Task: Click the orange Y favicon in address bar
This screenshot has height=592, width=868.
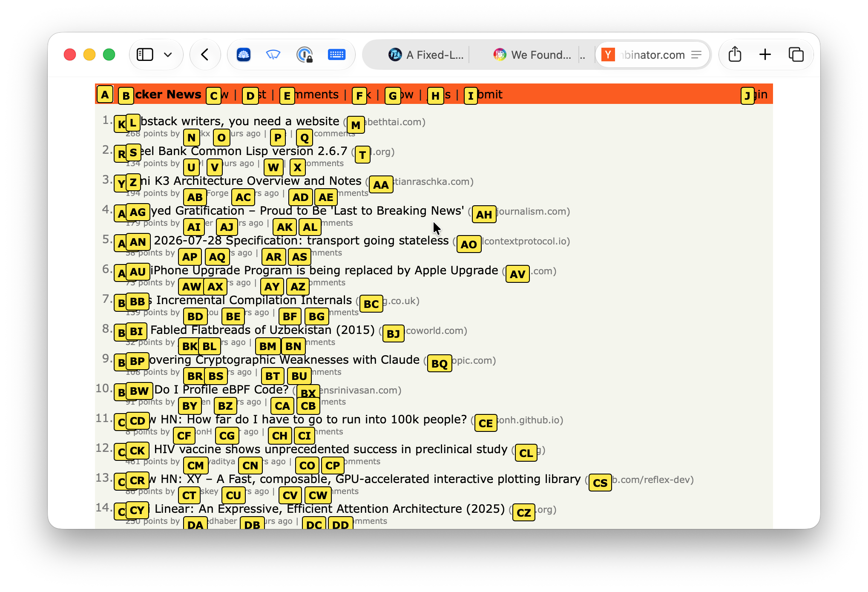Action: click(608, 55)
